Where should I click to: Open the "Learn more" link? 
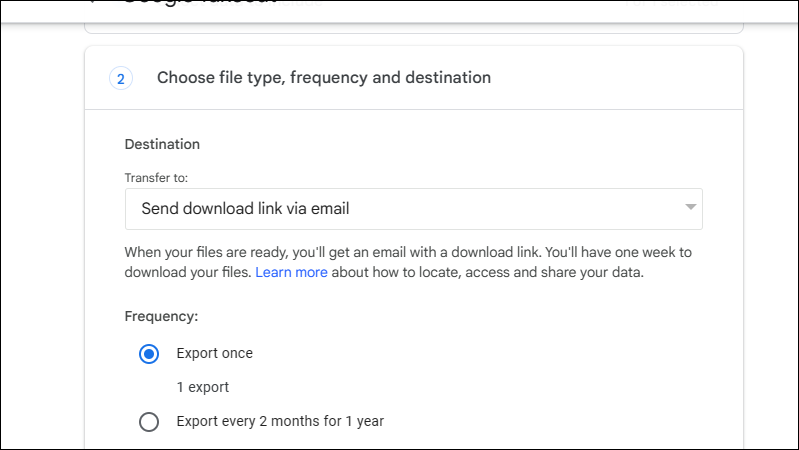[x=291, y=272]
